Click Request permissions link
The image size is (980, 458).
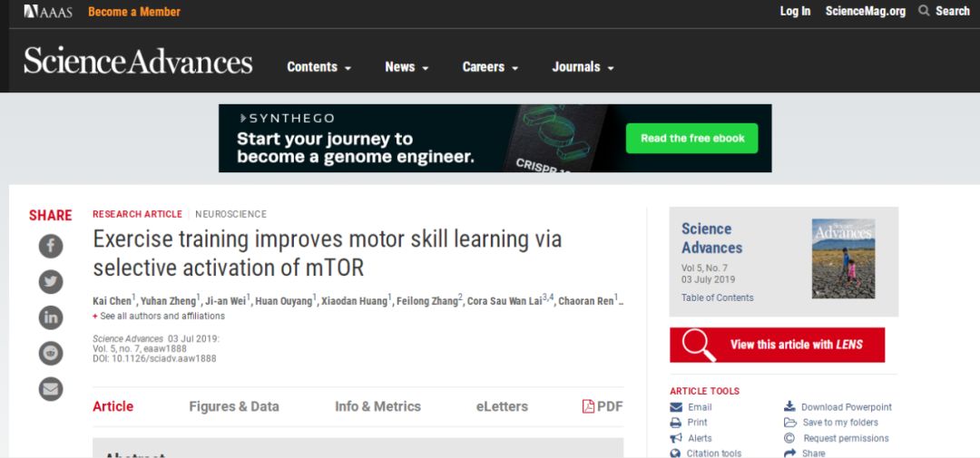tap(846, 439)
